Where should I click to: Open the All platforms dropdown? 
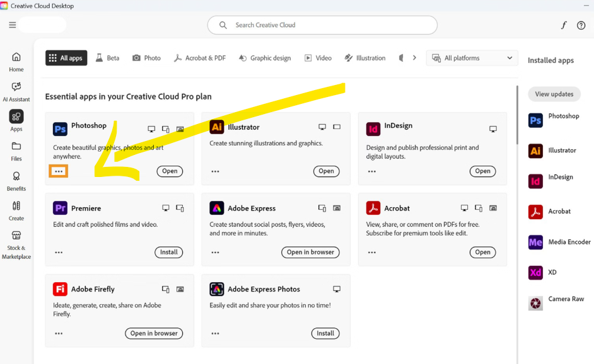(472, 58)
